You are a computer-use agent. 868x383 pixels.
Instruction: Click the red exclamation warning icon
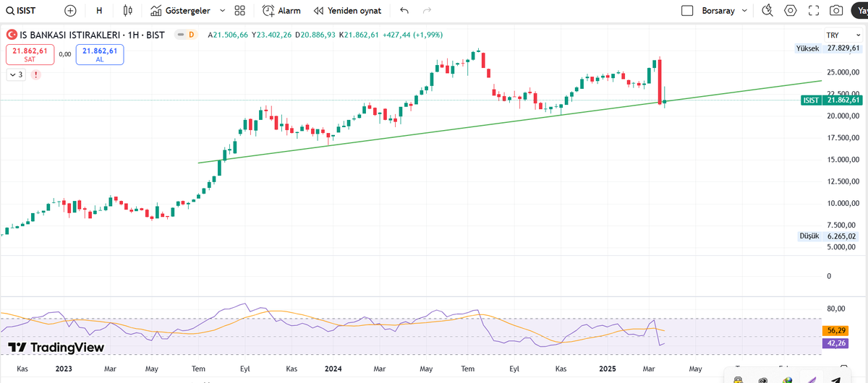pos(36,74)
